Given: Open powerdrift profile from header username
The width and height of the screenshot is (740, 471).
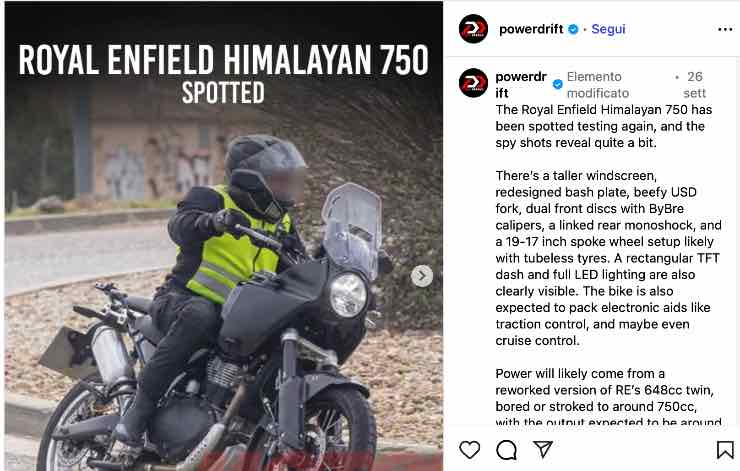Looking at the screenshot, I should point(531,29).
